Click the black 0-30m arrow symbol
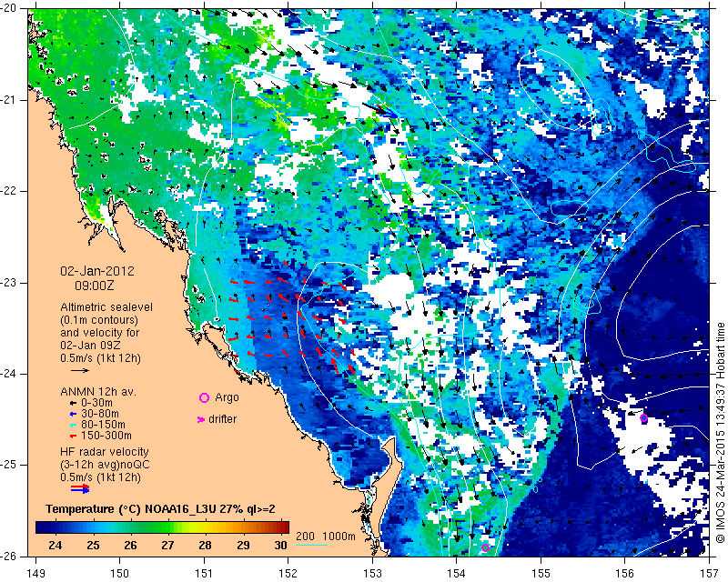The height and width of the screenshot is (582, 728). point(73,404)
